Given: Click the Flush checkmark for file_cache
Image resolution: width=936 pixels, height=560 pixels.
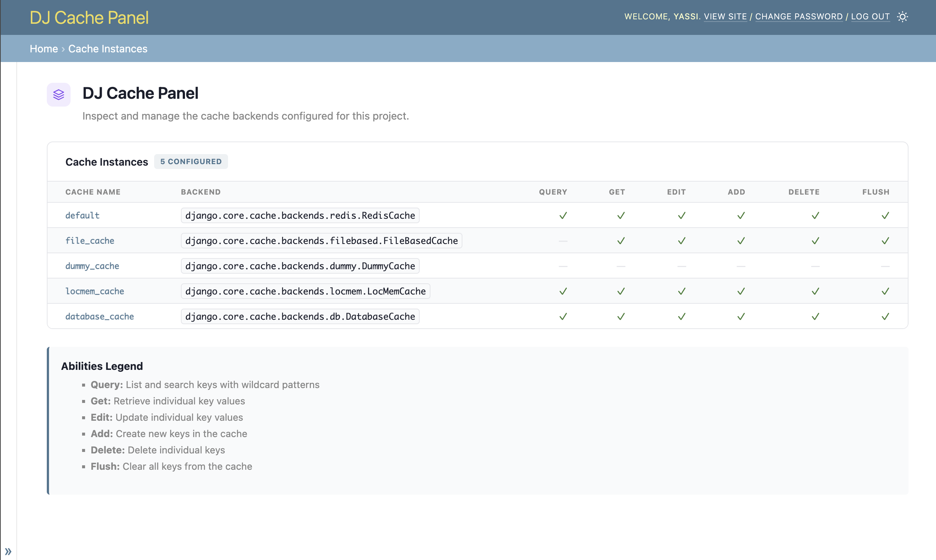Looking at the screenshot, I should 885,241.
